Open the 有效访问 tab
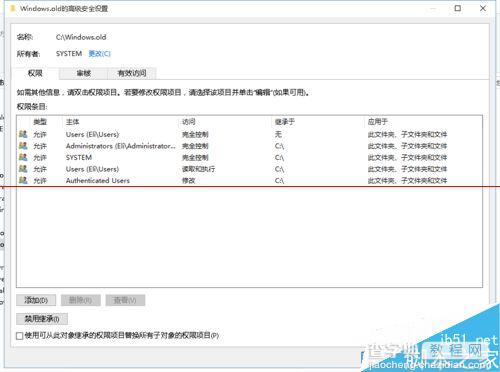The image size is (500, 372). click(x=132, y=73)
